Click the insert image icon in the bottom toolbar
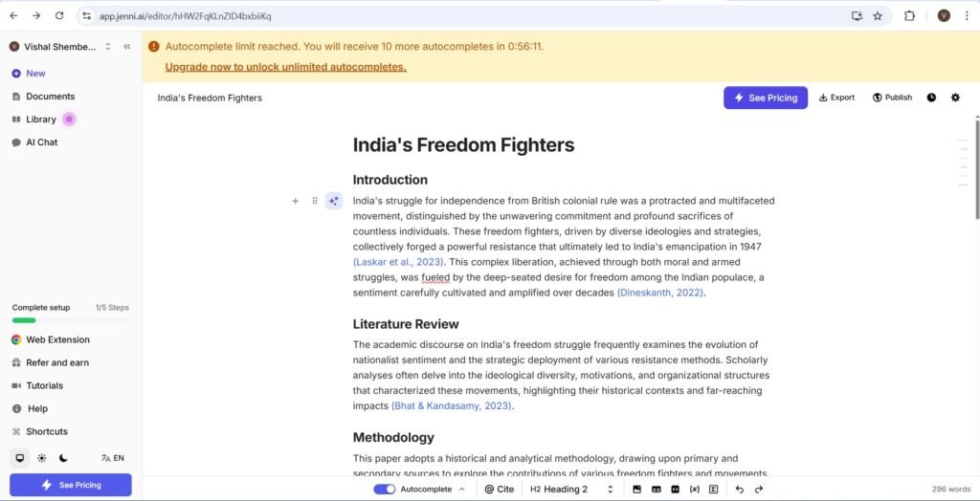This screenshot has height=501, width=980. pos(637,490)
